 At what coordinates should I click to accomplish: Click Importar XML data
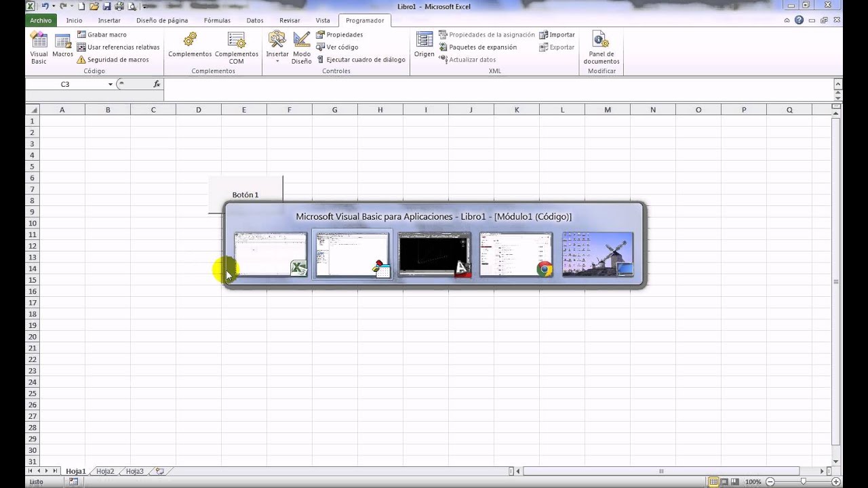pyautogui.click(x=557, y=35)
